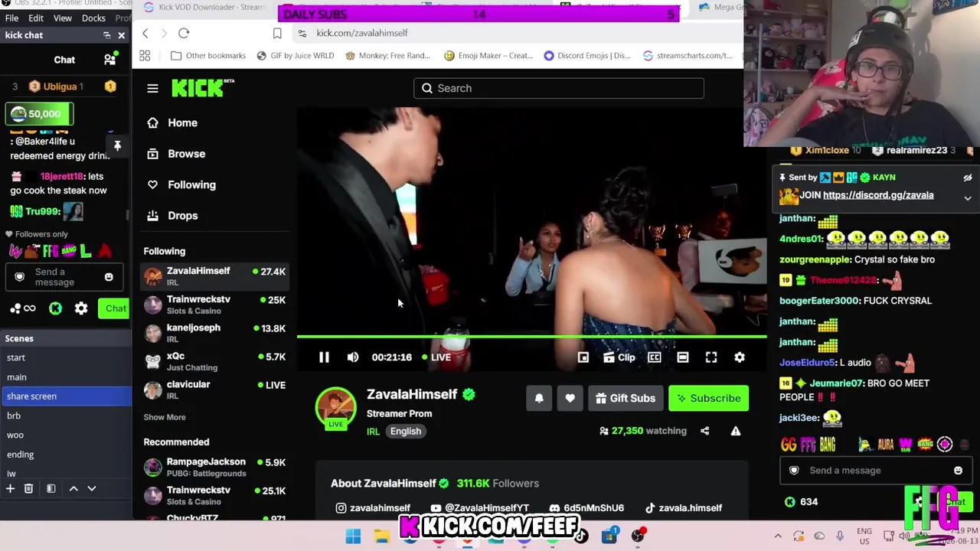Go to Home in Kick sidebar

tap(173, 122)
